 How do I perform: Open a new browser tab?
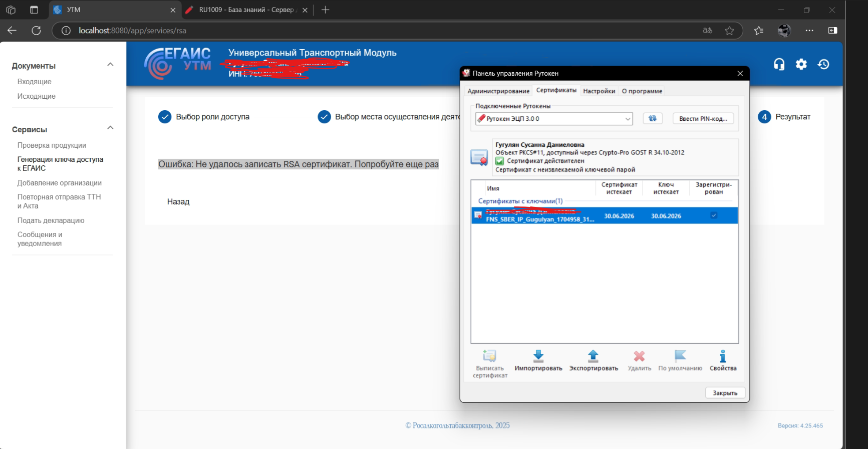tap(326, 10)
